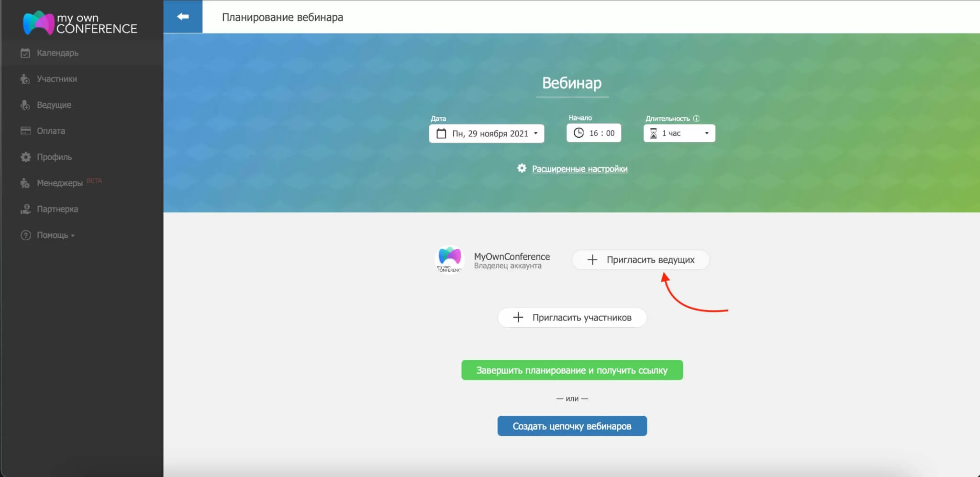This screenshot has height=477, width=980.
Task: Click Создать цепочку вебинаров
Action: pos(572,425)
